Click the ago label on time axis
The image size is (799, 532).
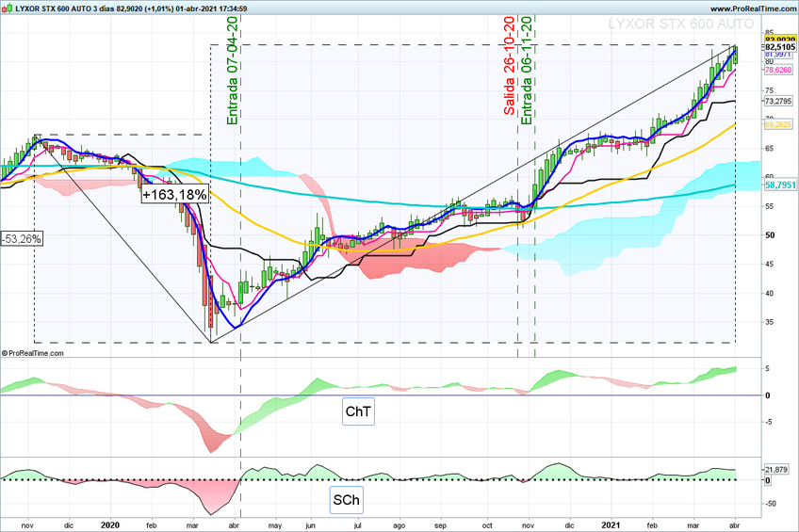(399, 525)
